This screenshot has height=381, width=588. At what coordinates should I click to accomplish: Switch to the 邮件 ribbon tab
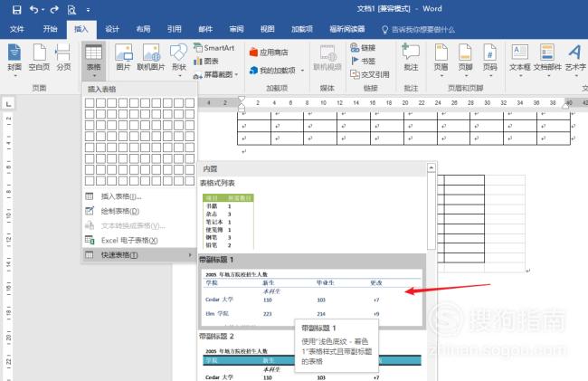tap(205, 29)
